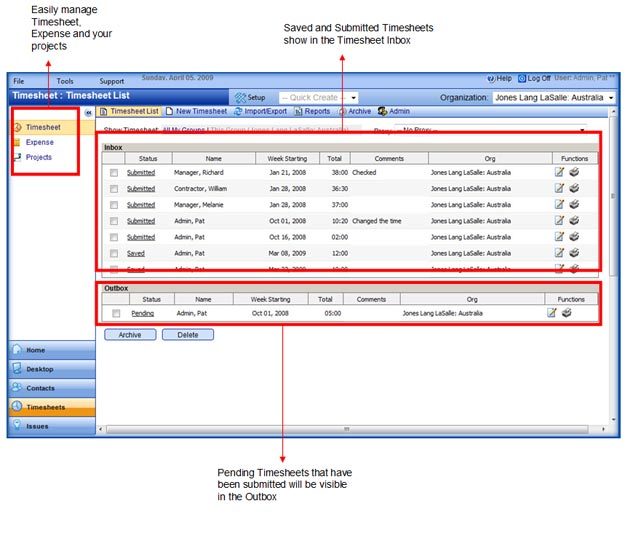Open the Proxy dropdown

[x=490, y=130]
